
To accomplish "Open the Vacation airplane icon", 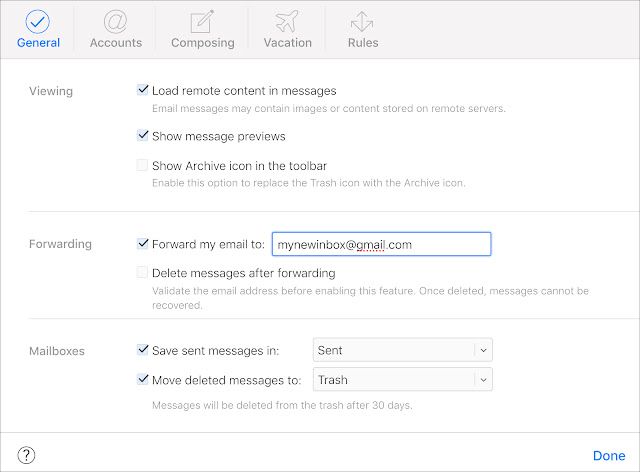I will [x=287, y=21].
